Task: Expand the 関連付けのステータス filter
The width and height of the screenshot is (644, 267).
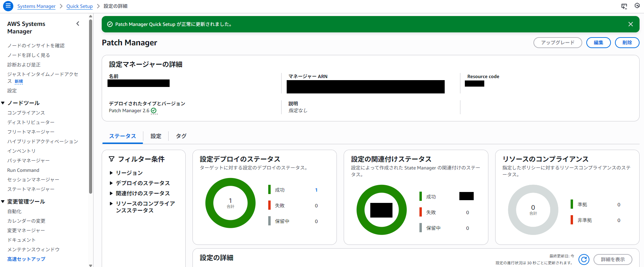Action: (111, 193)
